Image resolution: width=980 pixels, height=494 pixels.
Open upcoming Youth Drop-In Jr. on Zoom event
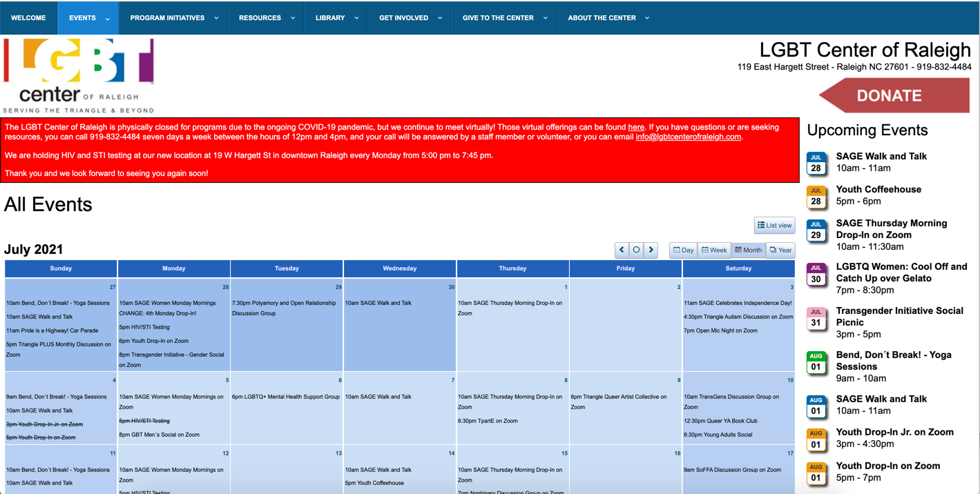[x=895, y=433]
